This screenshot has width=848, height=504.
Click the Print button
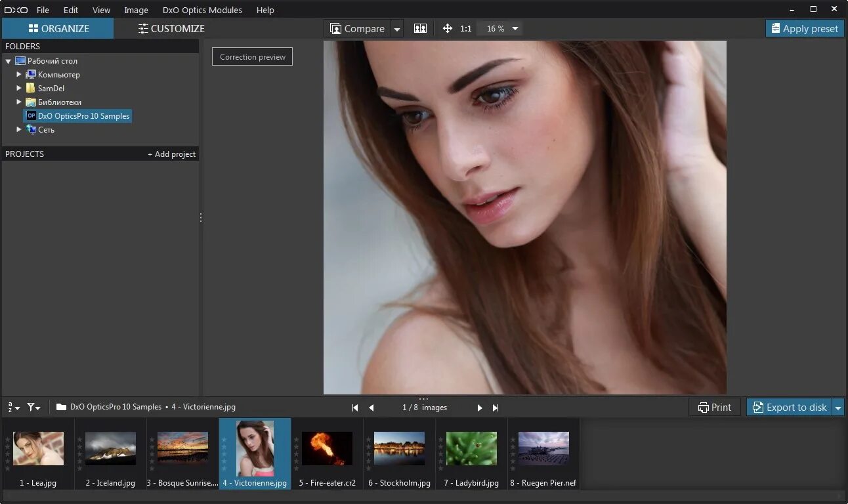[715, 407]
